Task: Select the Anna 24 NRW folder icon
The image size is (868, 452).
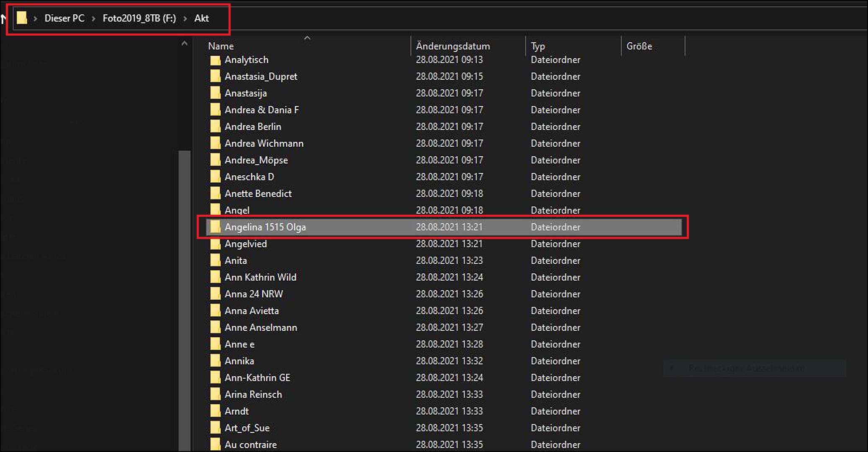Action: [215, 294]
